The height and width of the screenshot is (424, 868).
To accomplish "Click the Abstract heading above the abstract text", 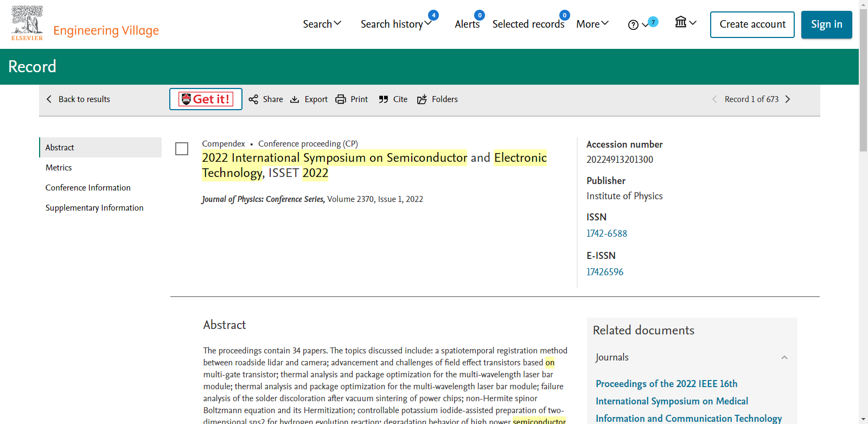I will coord(225,325).
